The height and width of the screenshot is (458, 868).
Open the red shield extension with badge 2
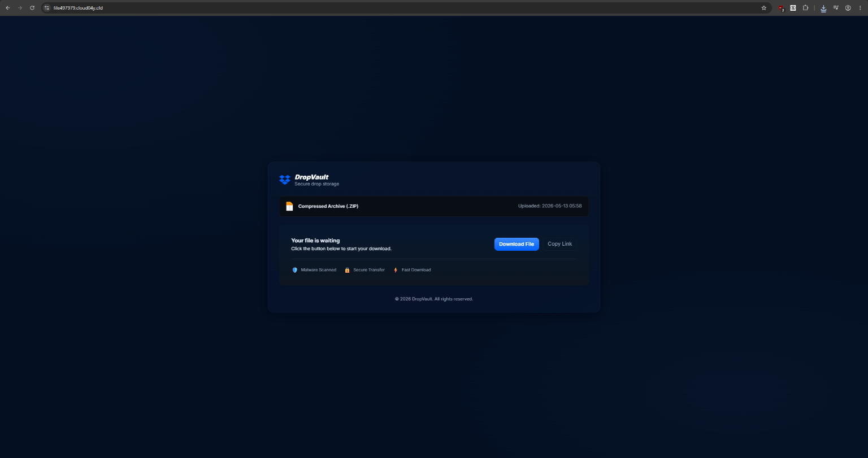click(781, 8)
